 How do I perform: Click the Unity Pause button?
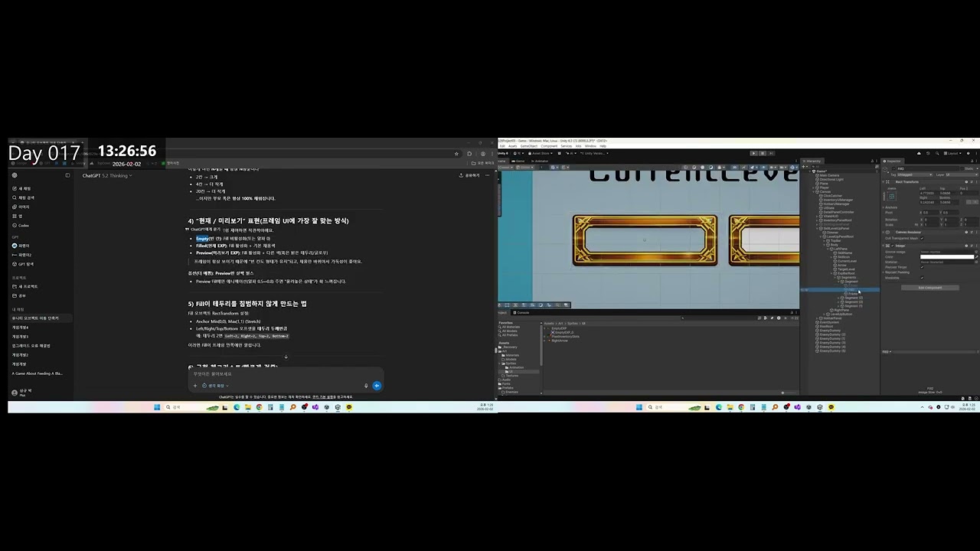[763, 153]
